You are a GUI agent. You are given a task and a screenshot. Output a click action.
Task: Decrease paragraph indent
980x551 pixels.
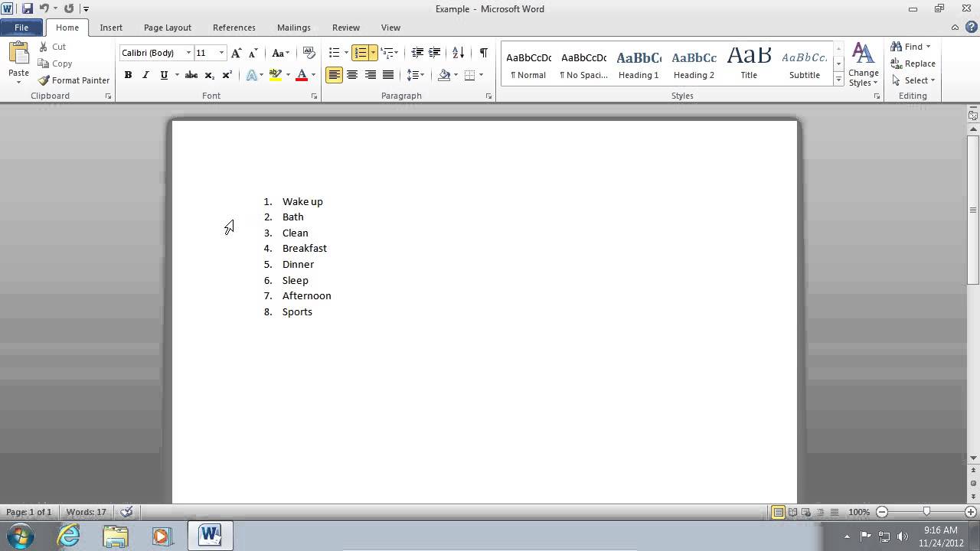pyautogui.click(x=417, y=53)
